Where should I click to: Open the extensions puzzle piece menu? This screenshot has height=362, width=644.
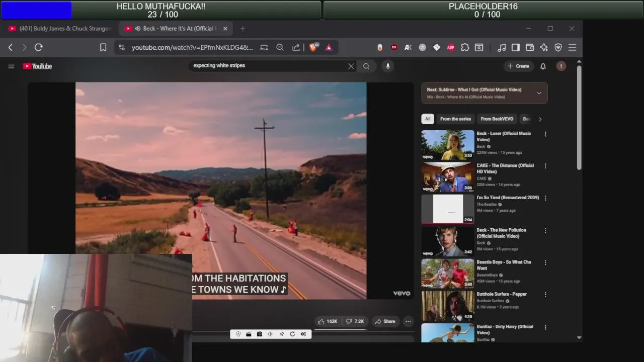pyautogui.click(x=465, y=47)
